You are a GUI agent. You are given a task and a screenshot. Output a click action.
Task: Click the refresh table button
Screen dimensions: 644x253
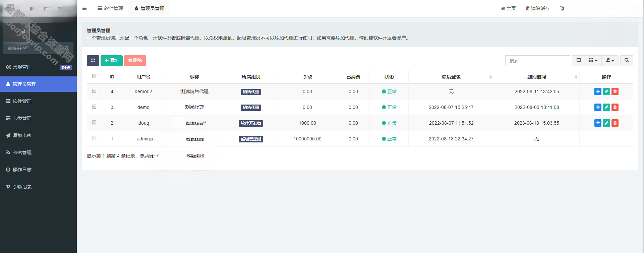click(x=93, y=61)
